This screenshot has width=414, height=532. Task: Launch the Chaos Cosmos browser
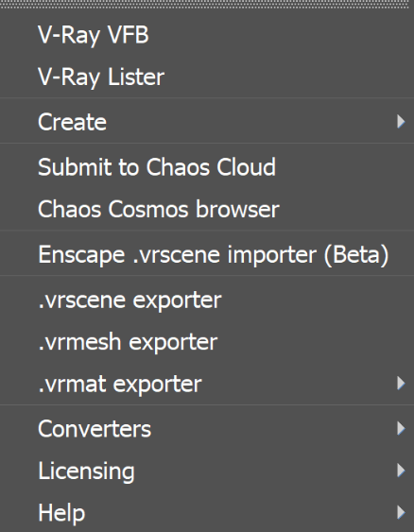pyautogui.click(x=207, y=209)
